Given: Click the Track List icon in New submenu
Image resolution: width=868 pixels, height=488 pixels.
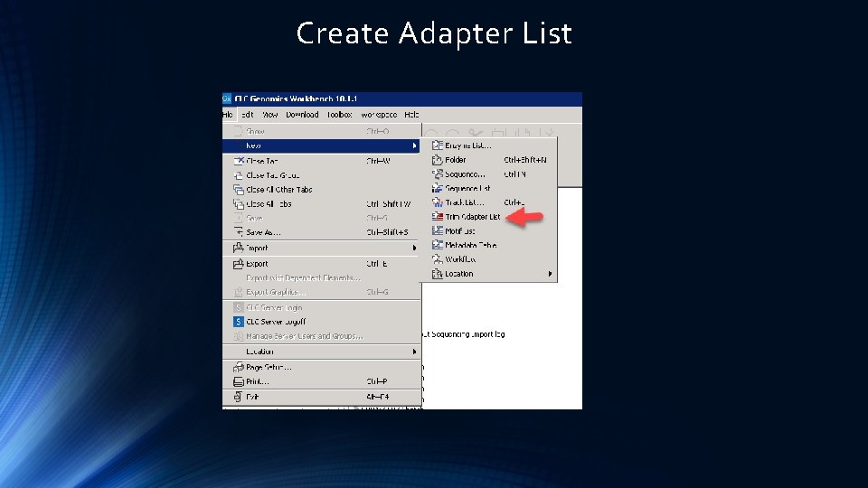Looking at the screenshot, I should tap(438, 202).
